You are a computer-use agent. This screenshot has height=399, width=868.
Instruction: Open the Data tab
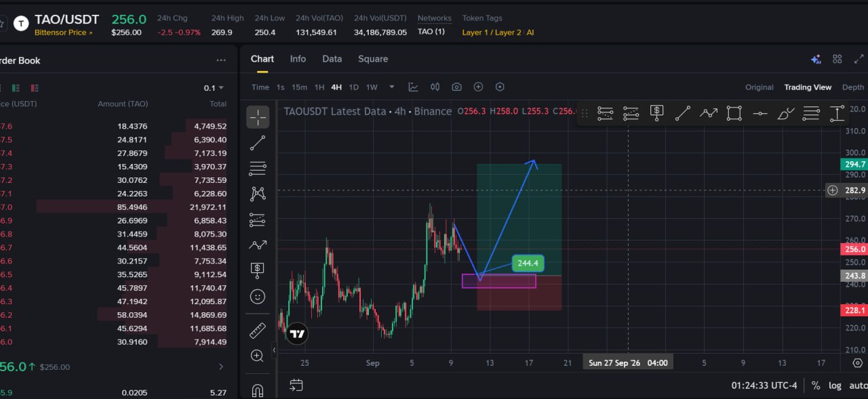[x=332, y=59]
